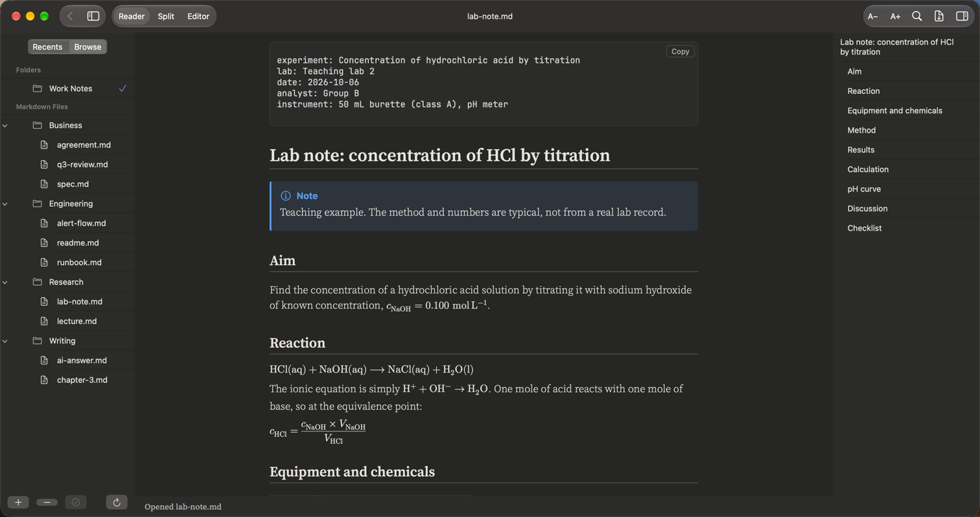Switch sidebar to Recents
The height and width of the screenshot is (517, 980).
47,47
